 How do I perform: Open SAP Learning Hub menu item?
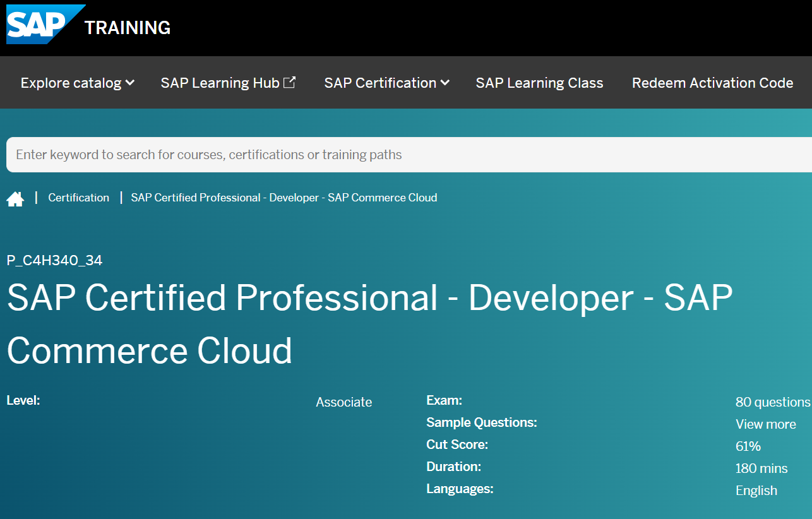(x=228, y=83)
